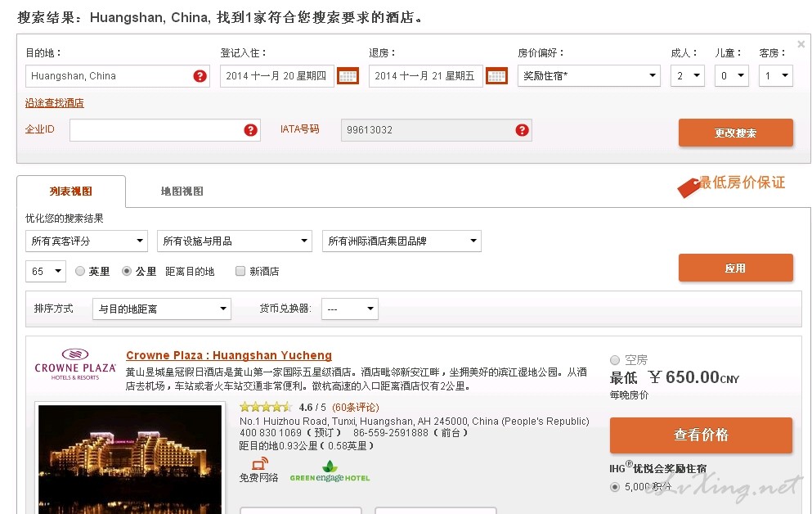Click the 查看价格 button
This screenshot has height=514, width=812.
coord(701,435)
